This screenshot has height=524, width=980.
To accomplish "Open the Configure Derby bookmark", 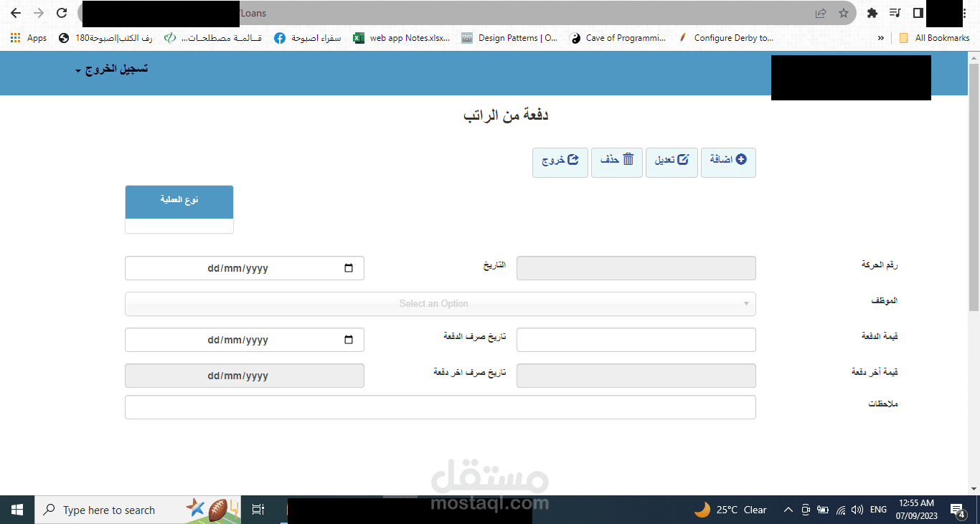I will pyautogui.click(x=726, y=38).
